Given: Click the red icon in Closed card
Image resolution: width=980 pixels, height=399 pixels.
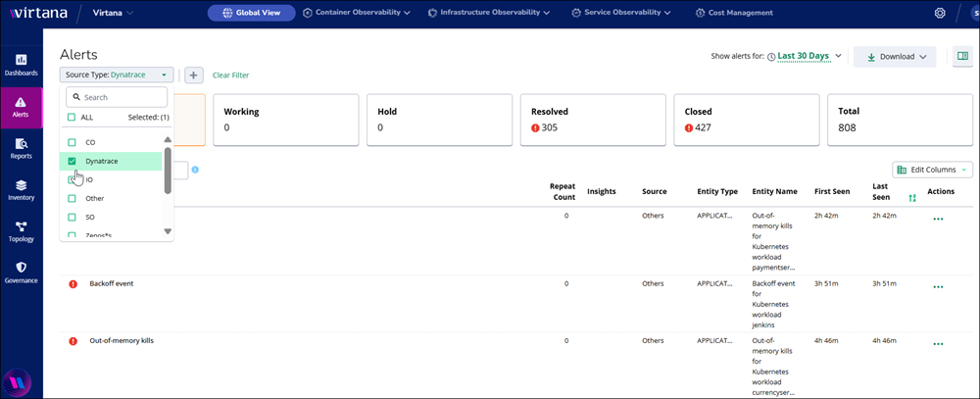Looking at the screenshot, I should click(x=689, y=127).
